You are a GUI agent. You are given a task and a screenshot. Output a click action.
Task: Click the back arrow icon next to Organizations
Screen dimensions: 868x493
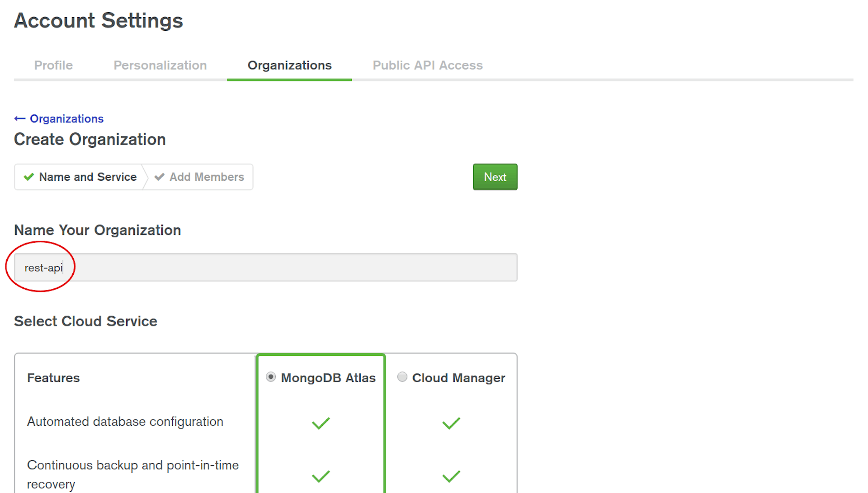[20, 118]
